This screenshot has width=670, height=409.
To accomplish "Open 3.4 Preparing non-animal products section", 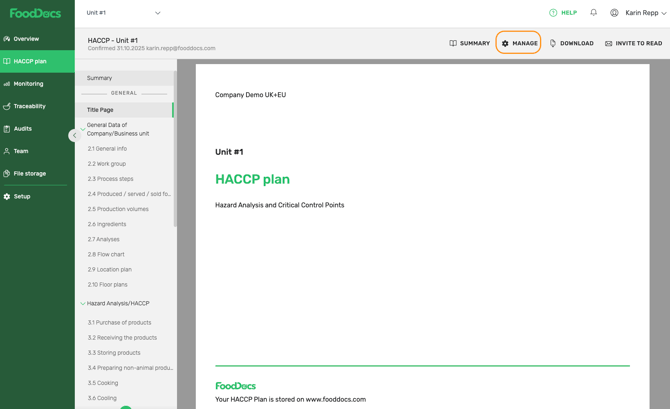I will pos(130,368).
